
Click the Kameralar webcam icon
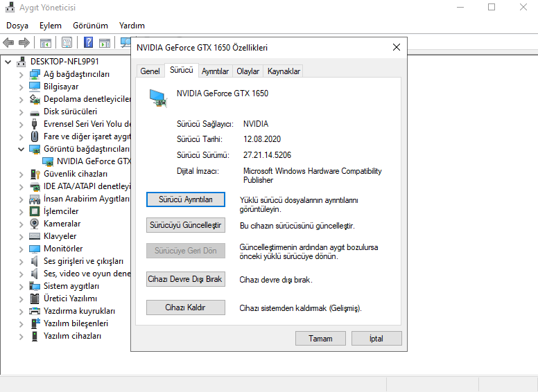[x=34, y=224]
